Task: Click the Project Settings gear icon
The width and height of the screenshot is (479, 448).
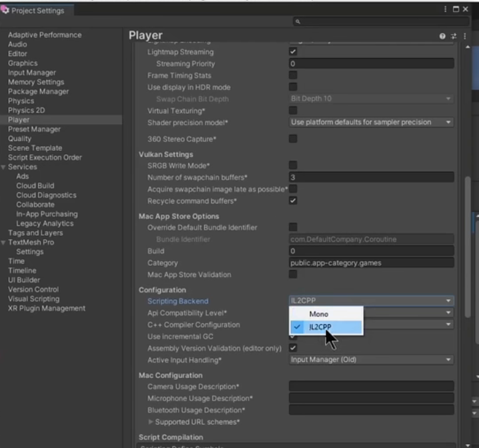Action: click(x=6, y=10)
